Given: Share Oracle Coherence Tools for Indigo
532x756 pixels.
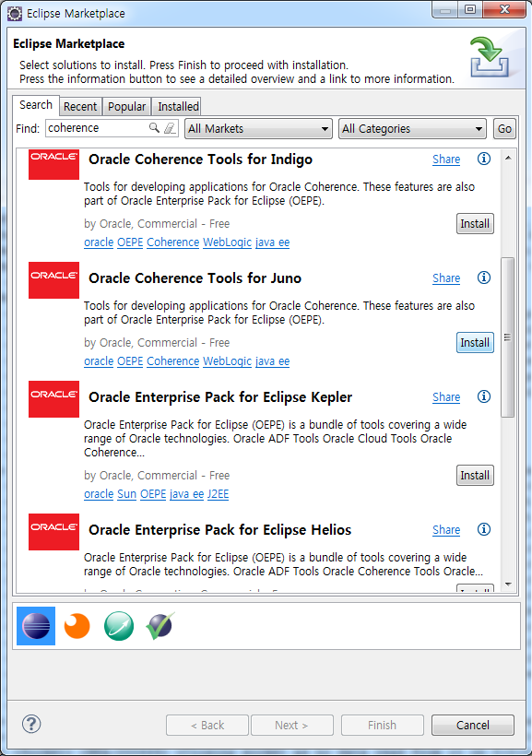Looking at the screenshot, I should tap(446, 159).
